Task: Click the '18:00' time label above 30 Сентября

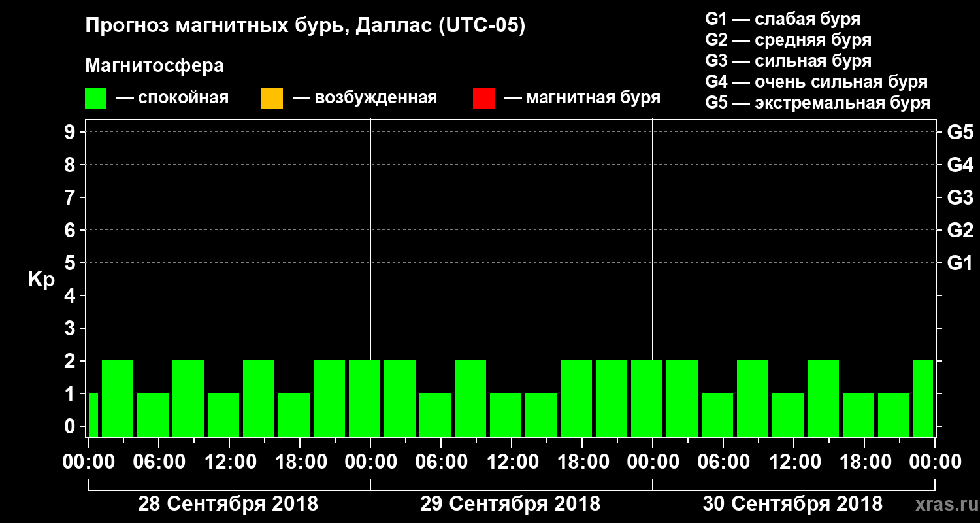Action: click(864, 462)
